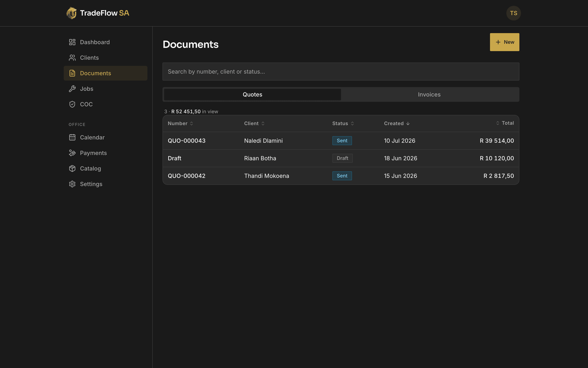This screenshot has height=368, width=588.
Task: Create a new document with New button
Action: (x=504, y=42)
